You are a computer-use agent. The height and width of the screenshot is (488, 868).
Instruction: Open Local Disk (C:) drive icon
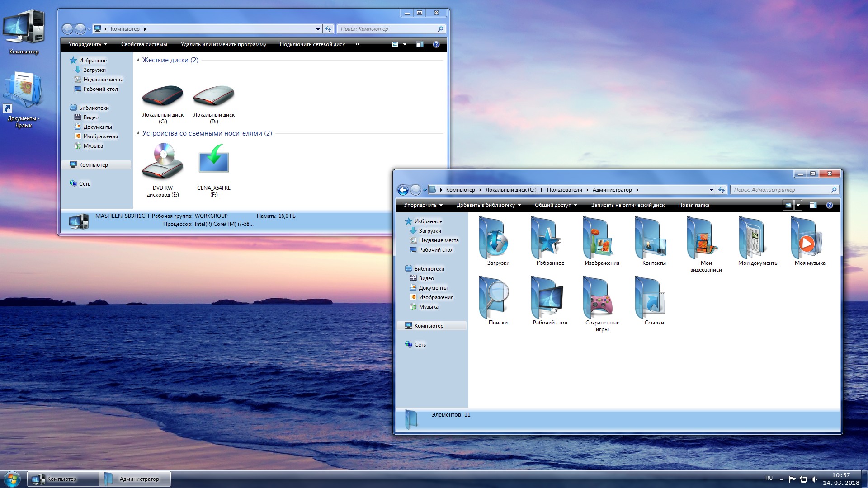pos(163,97)
